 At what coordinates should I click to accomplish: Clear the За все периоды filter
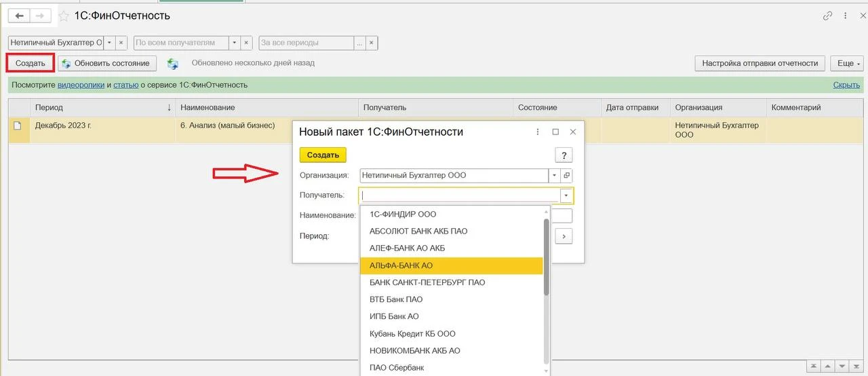point(372,43)
